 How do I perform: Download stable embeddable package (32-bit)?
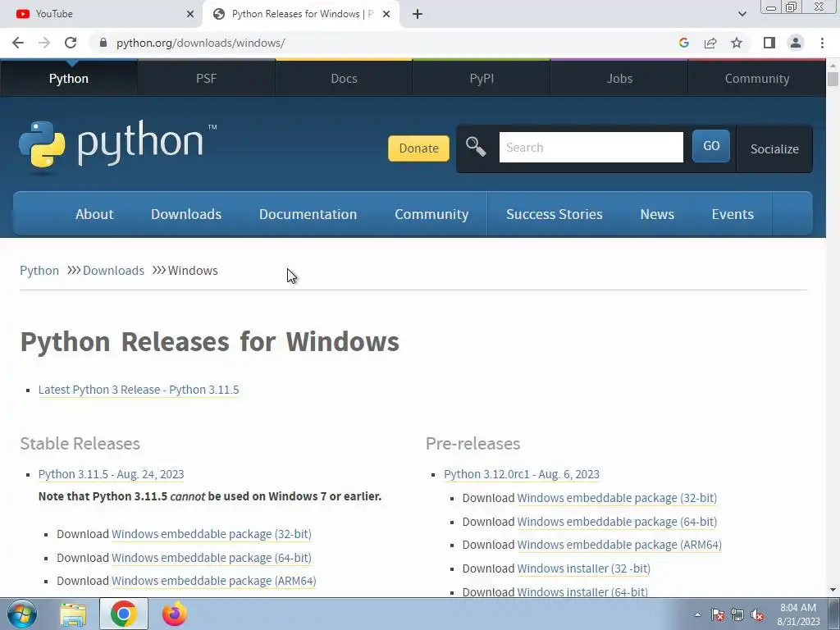pyautogui.click(x=211, y=534)
